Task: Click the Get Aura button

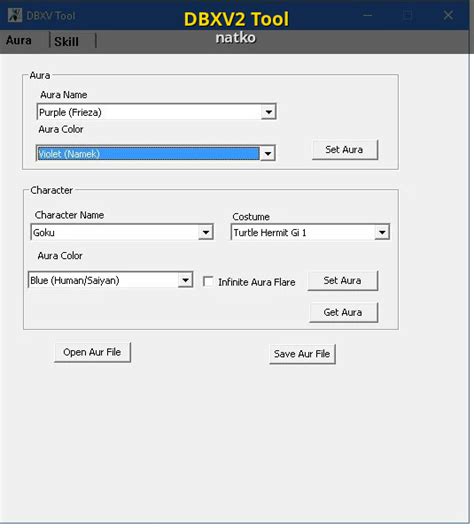Action: [x=343, y=312]
